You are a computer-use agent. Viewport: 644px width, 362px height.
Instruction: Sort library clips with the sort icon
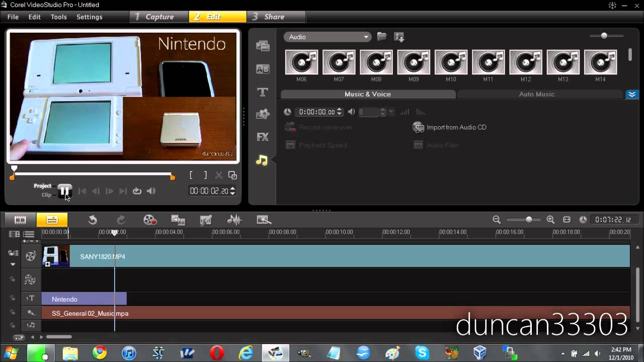(x=399, y=37)
